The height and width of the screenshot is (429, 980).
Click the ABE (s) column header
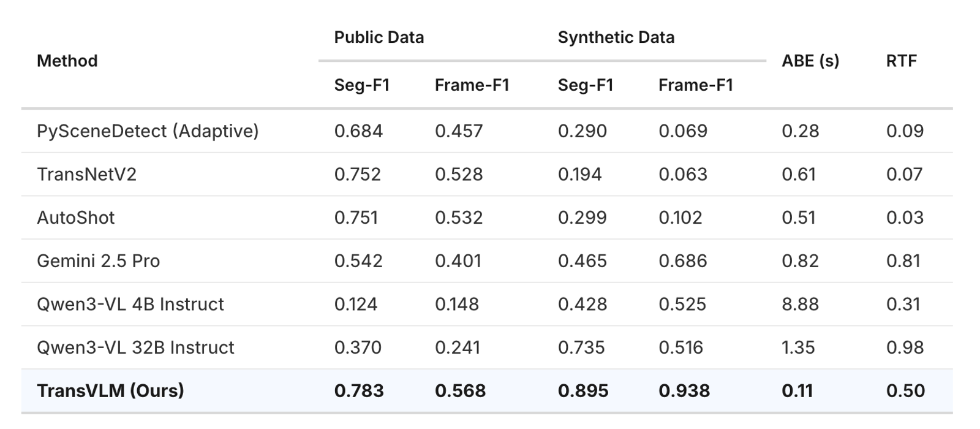(x=810, y=61)
